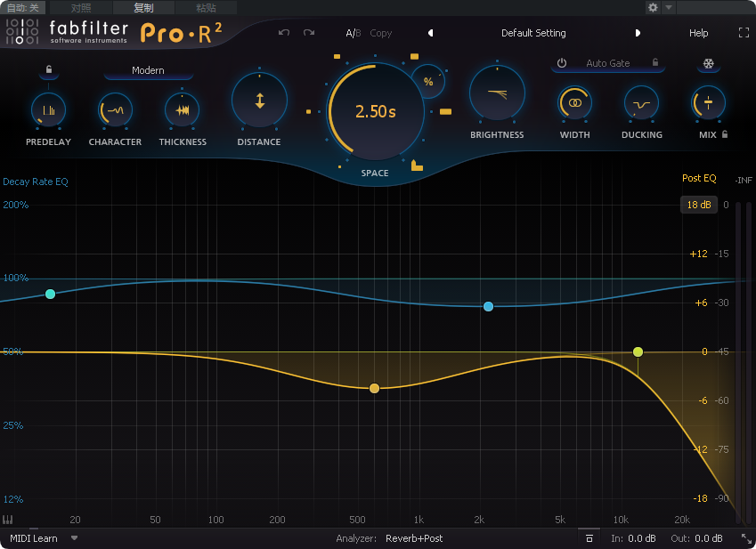Viewport: 756px width, 549px height.
Task: Click the Mix knob
Action: tap(708, 102)
